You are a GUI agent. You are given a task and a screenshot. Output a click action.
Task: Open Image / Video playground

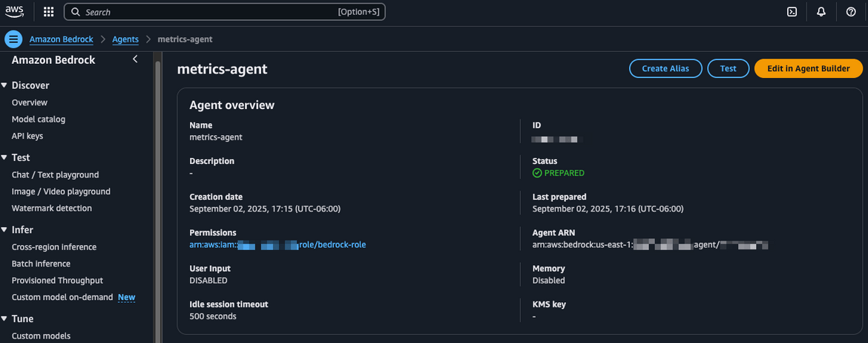(61, 191)
